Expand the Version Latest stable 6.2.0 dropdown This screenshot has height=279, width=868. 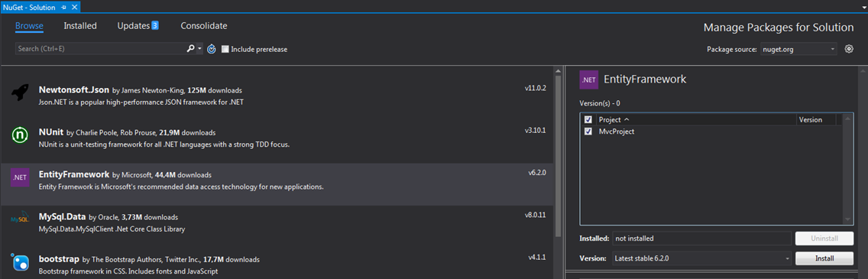point(702,258)
